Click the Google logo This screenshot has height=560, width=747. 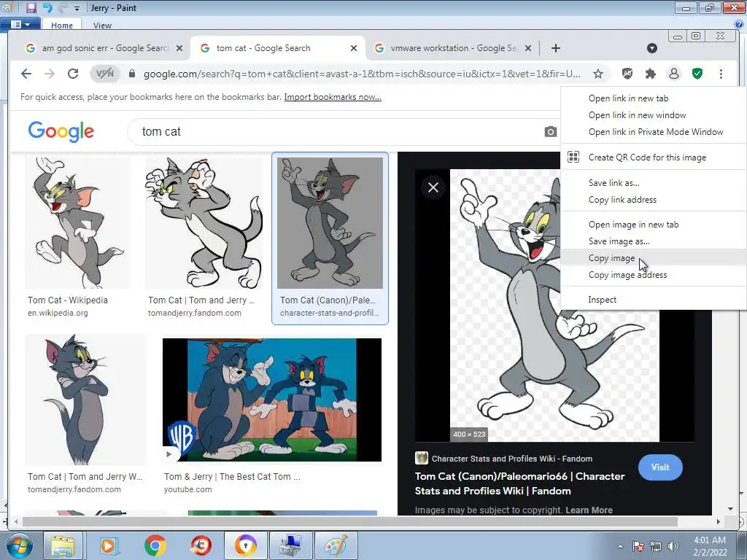click(61, 131)
